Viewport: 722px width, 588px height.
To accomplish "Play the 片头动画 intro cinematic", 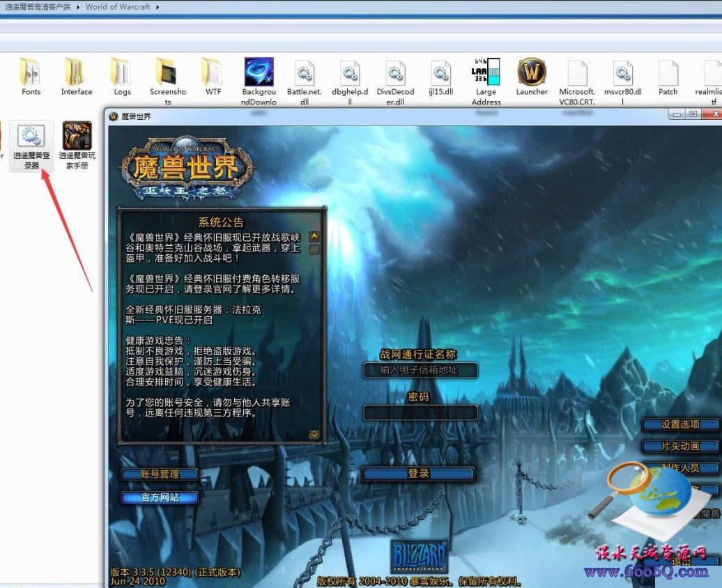I will point(681,446).
